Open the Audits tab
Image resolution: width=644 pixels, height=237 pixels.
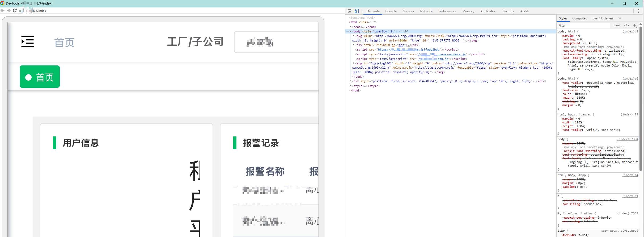pos(525,11)
